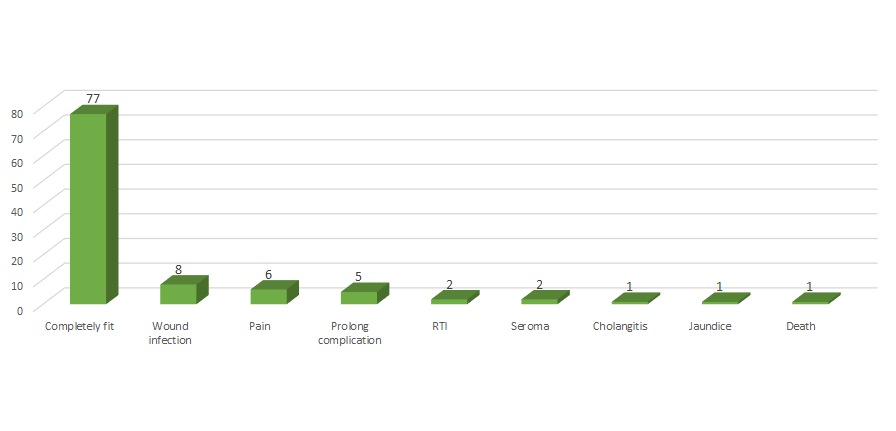Screen dimensions: 896x431
Task: Click the 77 data label
Action: coord(93,98)
